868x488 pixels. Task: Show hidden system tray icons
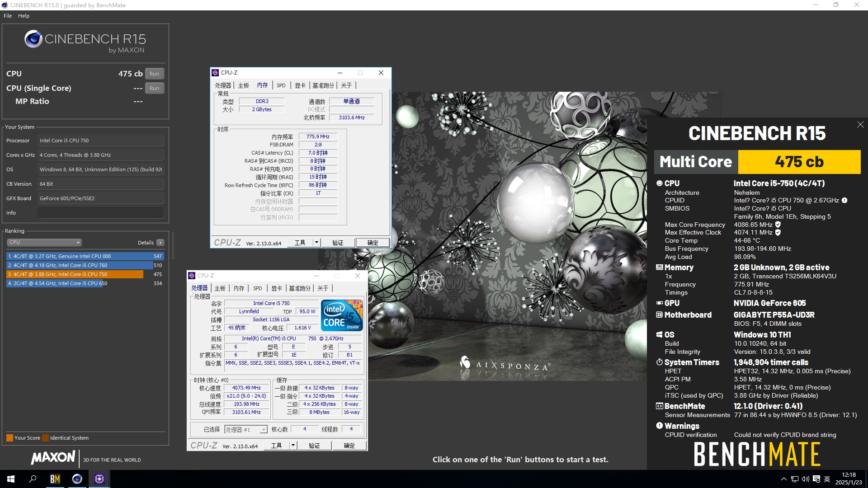point(783,479)
